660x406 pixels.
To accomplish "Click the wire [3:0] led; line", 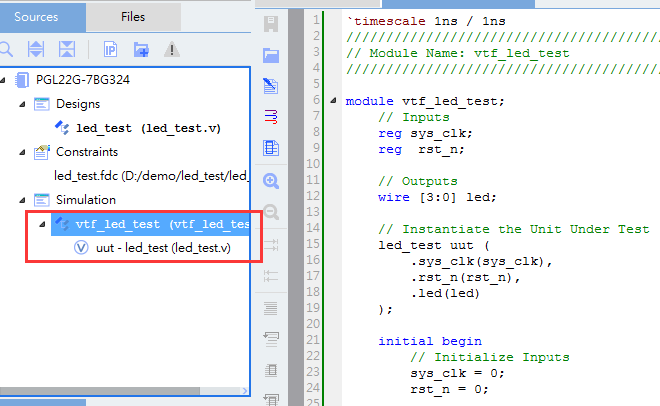I will 437,197.
